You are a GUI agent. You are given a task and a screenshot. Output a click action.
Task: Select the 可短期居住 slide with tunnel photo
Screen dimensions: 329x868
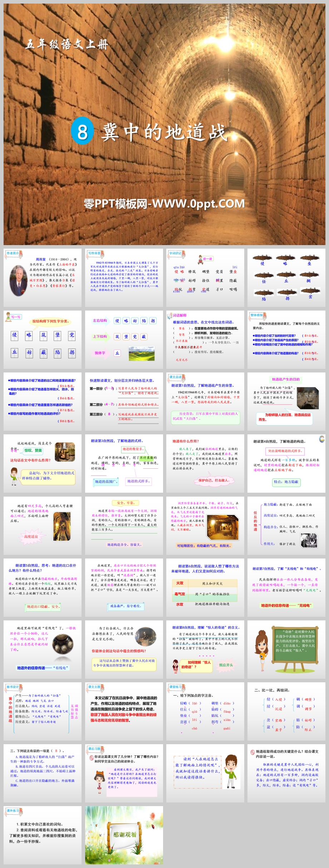click(x=205, y=526)
